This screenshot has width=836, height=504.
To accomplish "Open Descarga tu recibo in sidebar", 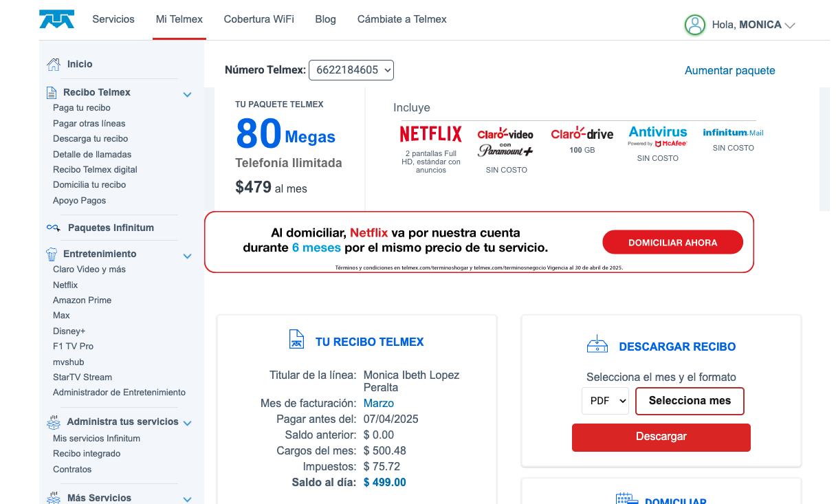I will click(91, 139).
